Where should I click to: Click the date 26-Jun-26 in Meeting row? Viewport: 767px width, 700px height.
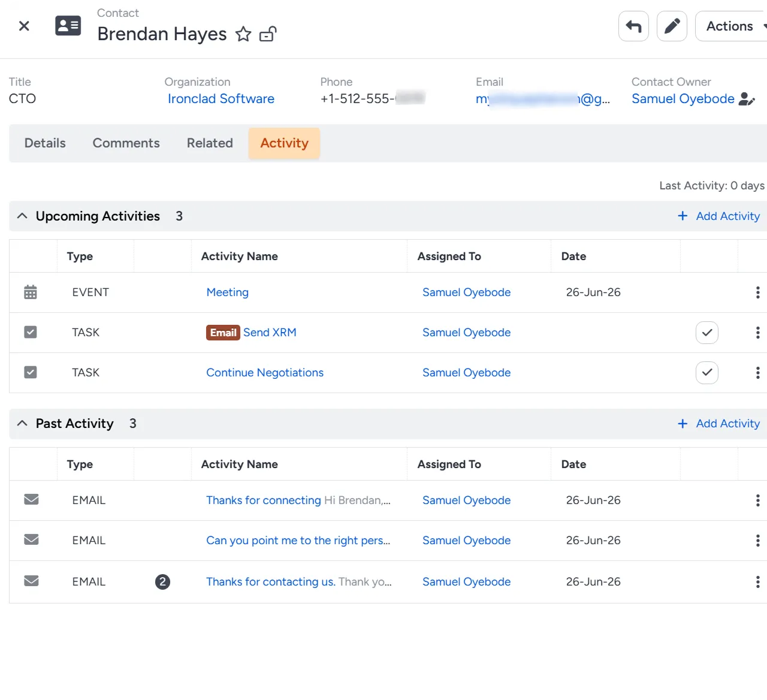pyautogui.click(x=593, y=292)
